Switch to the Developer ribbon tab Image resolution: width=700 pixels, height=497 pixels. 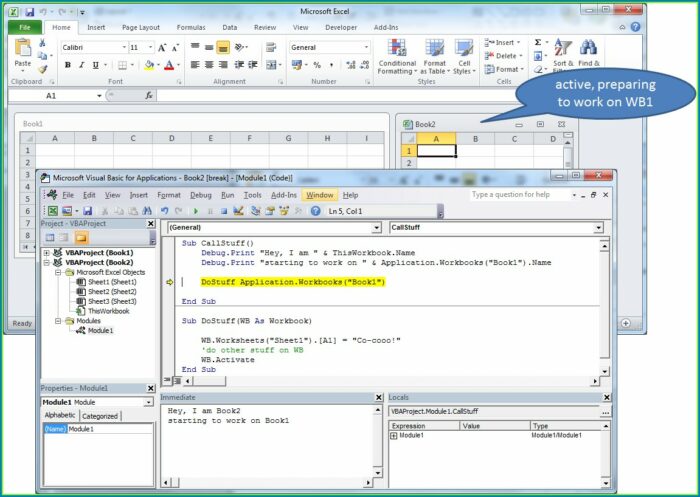(341, 27)
